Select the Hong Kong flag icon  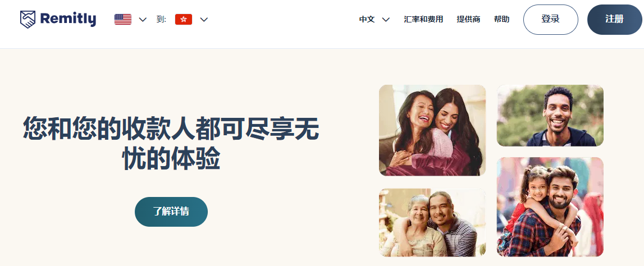[x=184, y=19]
